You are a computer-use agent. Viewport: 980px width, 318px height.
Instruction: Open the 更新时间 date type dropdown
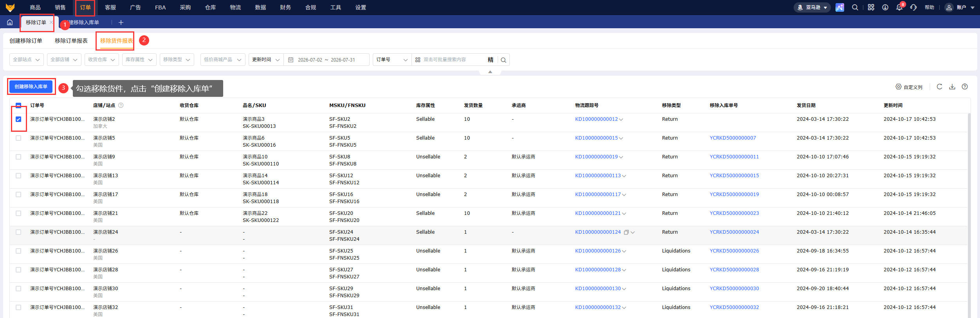click(266, 60)
